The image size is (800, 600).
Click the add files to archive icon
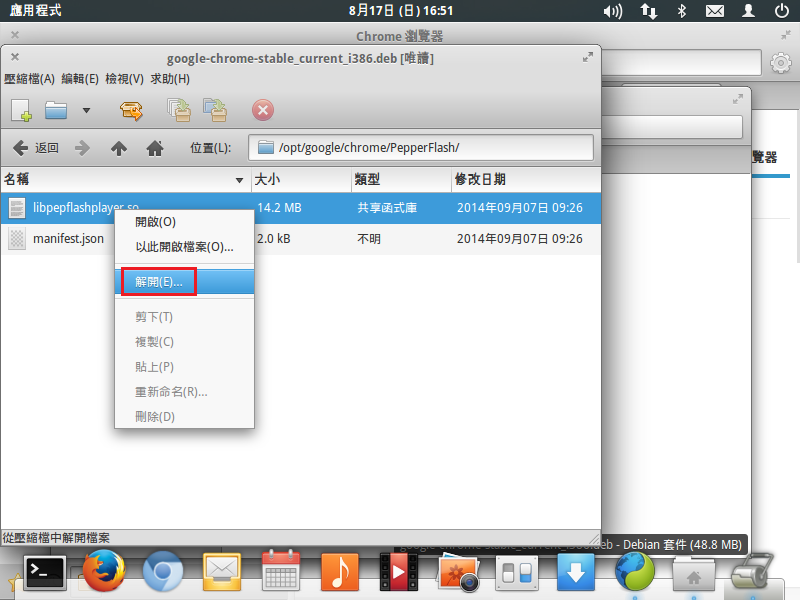(179, 110)
